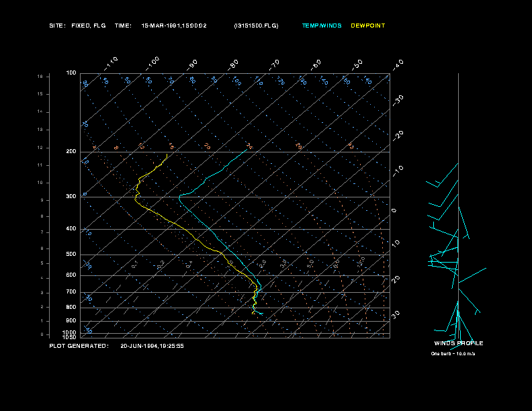The height and width of the screenshot is (411, 532).
Task: Click the 1000 pressure level label
Action: 70,332
